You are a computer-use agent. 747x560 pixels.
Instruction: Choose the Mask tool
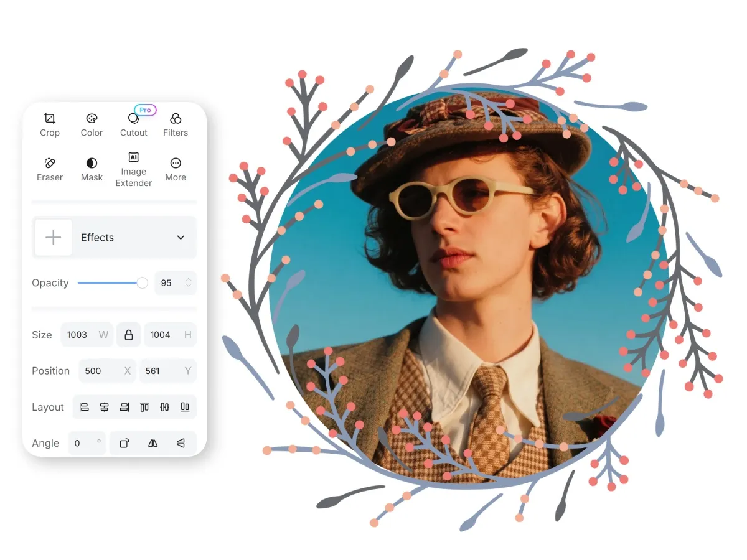tap(92, 169)
